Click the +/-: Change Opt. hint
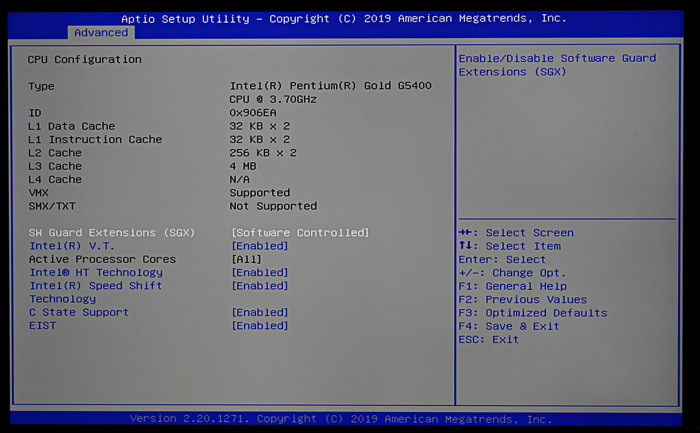The image size is (700, 433). [512, 273]
